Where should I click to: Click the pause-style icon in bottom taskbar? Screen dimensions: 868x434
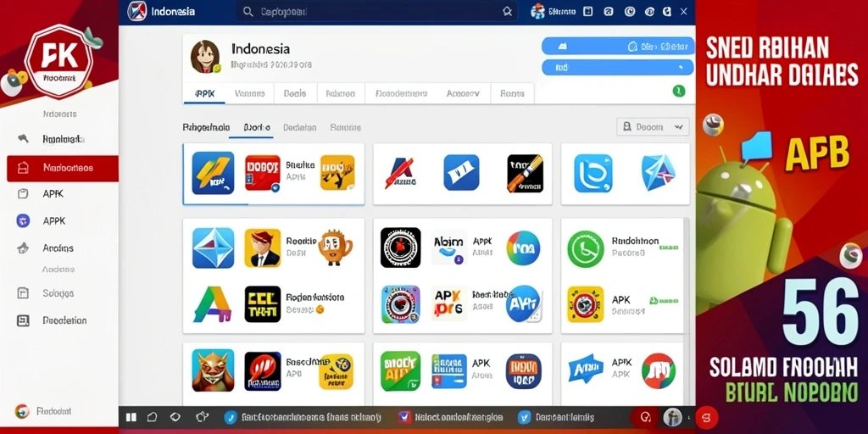131,417
